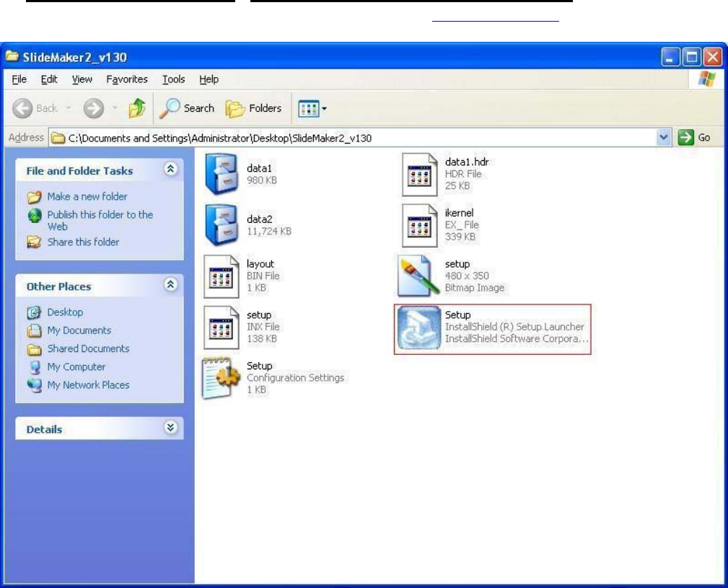Minimize the SlideMaker2_v130 window
Screen dimensions: 728x588
click(x=670, y=57)
